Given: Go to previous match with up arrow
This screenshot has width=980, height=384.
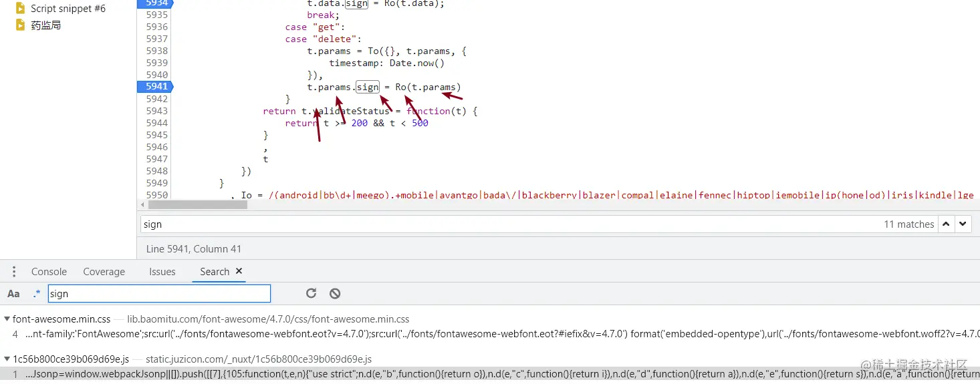Looking at the screenshot, I should point(947,224).
